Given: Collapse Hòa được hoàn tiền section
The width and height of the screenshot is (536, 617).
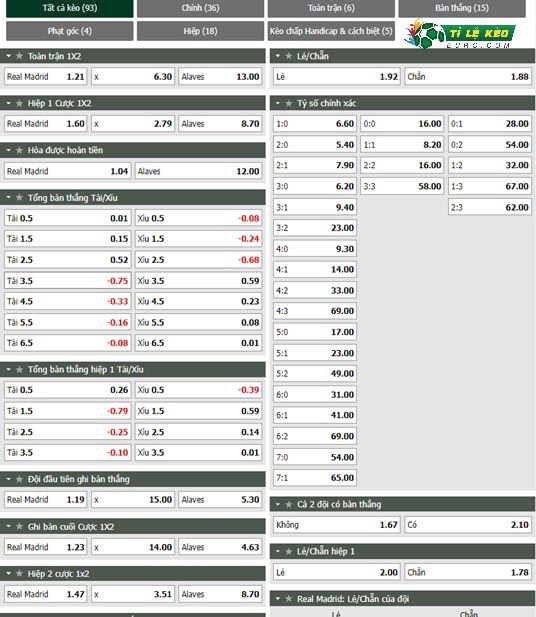Looking at the screenshot, I should 9,150.
